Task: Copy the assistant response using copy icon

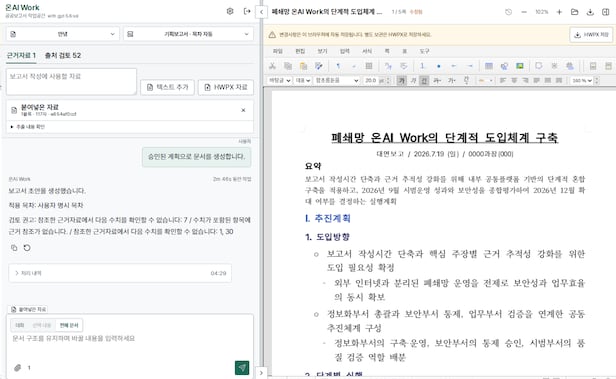Action: (x=14, y=248)
